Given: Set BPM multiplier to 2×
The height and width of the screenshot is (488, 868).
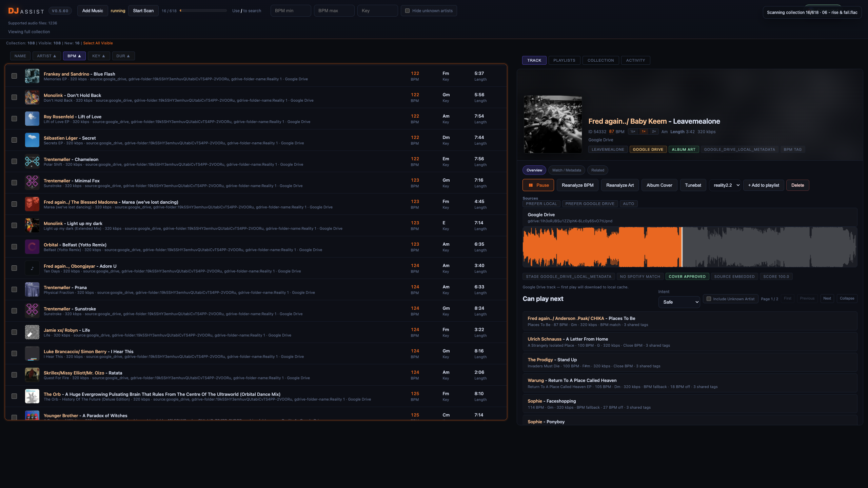Looking at the screenshot, I should coord(654,131).
